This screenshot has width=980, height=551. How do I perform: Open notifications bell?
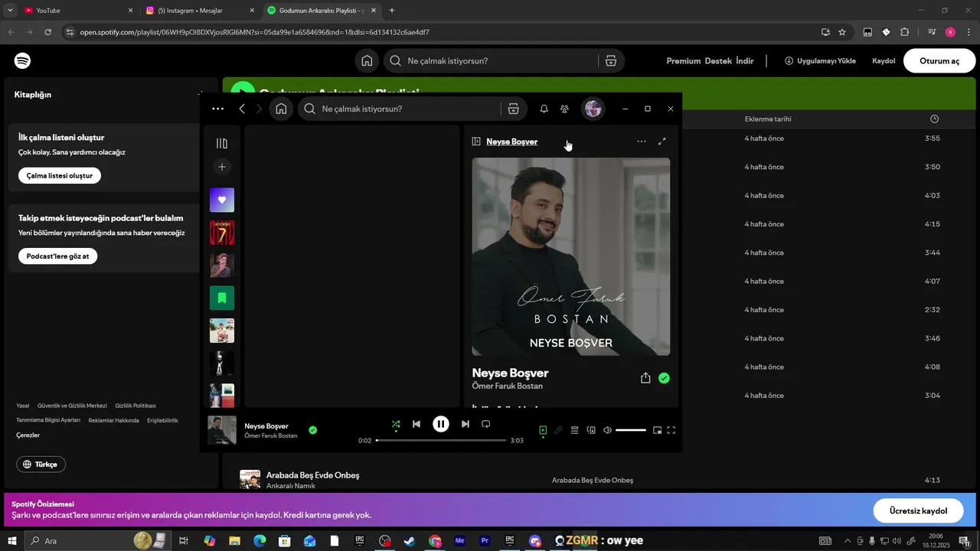544,109
